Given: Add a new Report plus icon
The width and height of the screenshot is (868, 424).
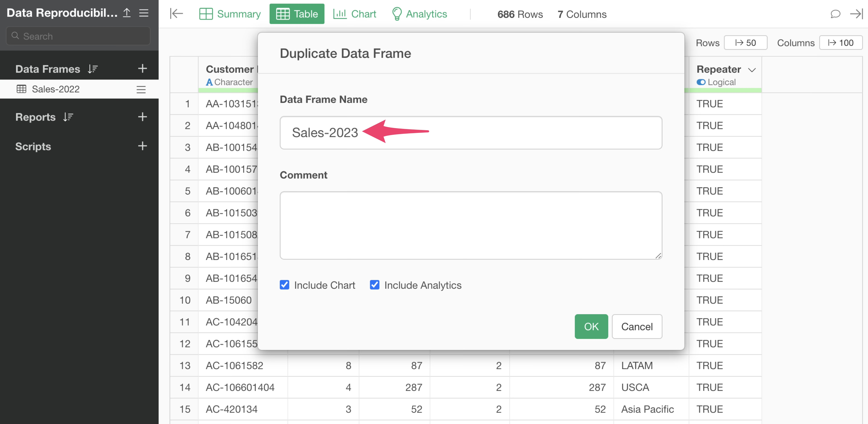Looking at the screenshot, I should coord(143,117).
